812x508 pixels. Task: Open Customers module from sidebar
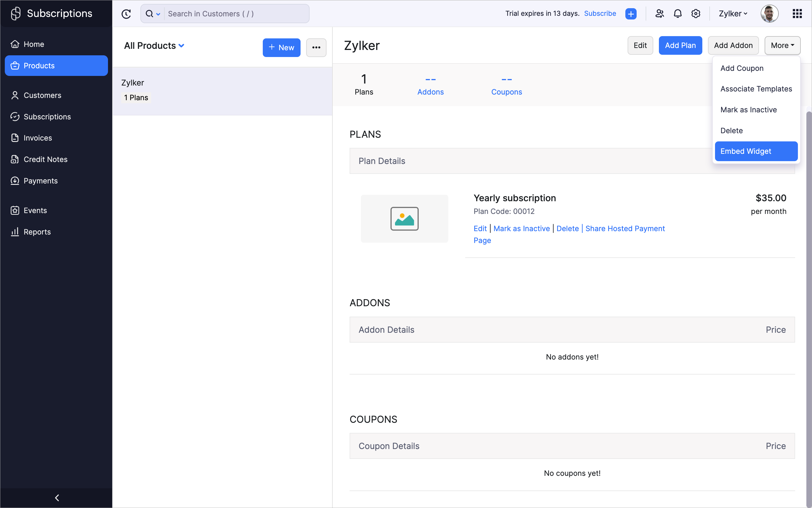pos(56,95)
